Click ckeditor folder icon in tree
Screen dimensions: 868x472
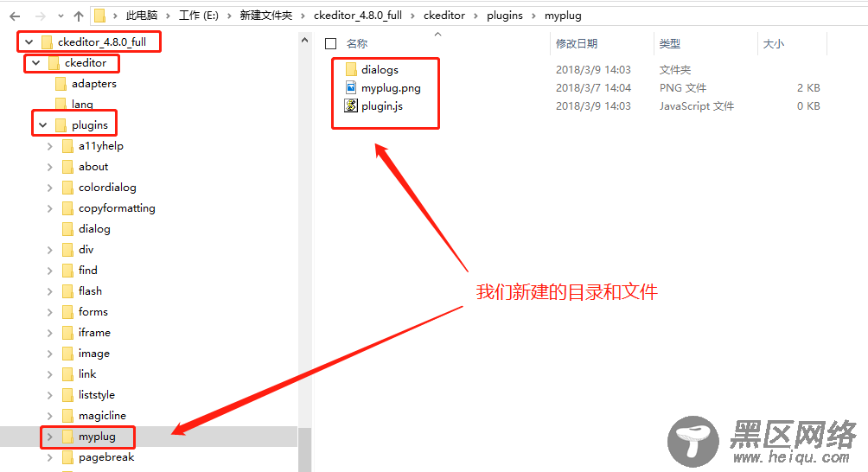click(x=54, y=63)
